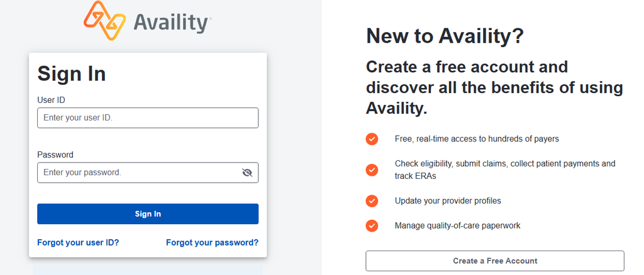Click the blue Sign In button

(x=148, y=214)
